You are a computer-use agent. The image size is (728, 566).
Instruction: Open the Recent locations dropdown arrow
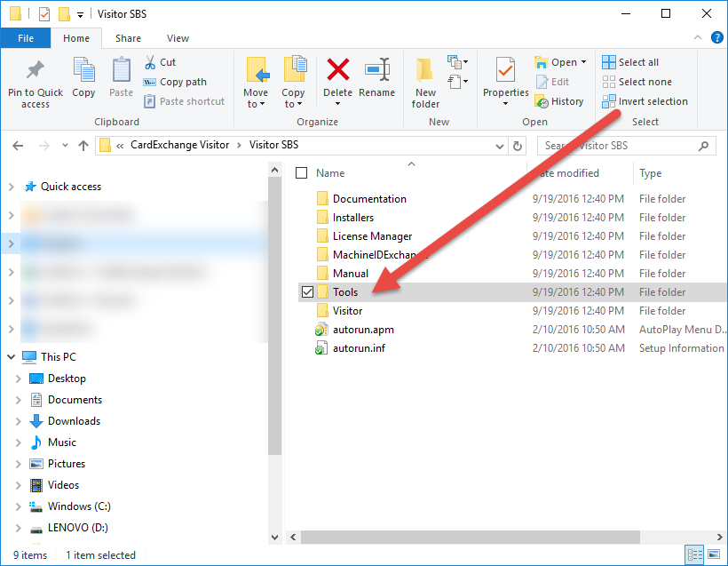click(x=65, y=146)
